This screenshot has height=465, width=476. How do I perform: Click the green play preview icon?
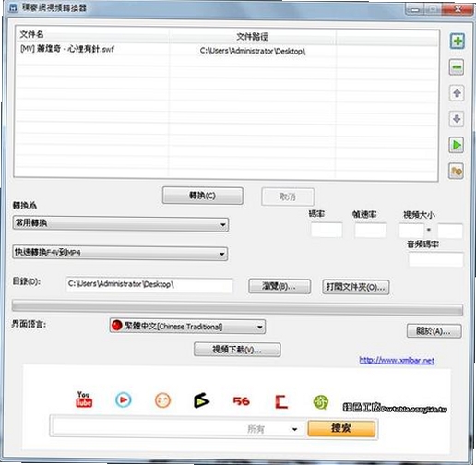coord(457,145)
